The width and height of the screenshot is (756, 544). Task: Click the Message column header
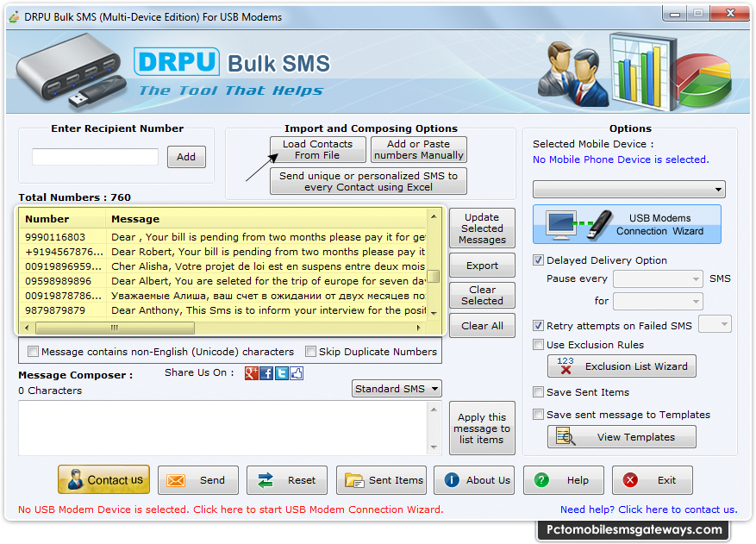[x=266, y=219]
